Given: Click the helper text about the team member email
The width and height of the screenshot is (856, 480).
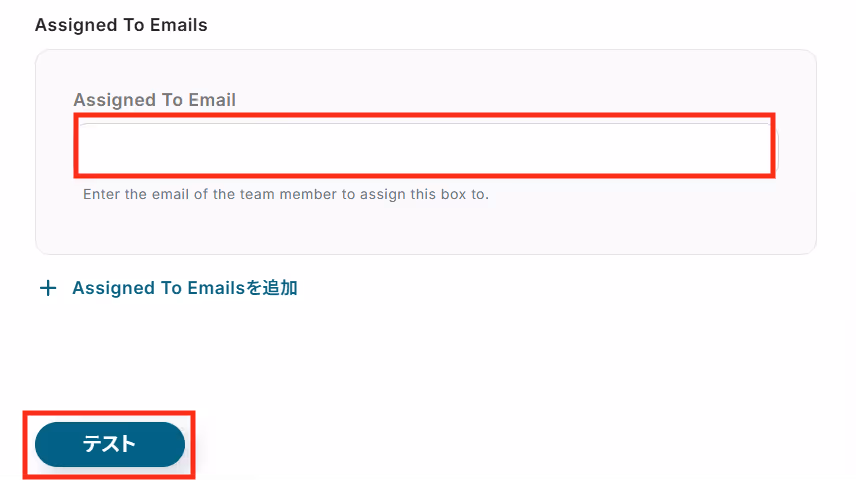Looking at the screenshot, I should 286,194.
